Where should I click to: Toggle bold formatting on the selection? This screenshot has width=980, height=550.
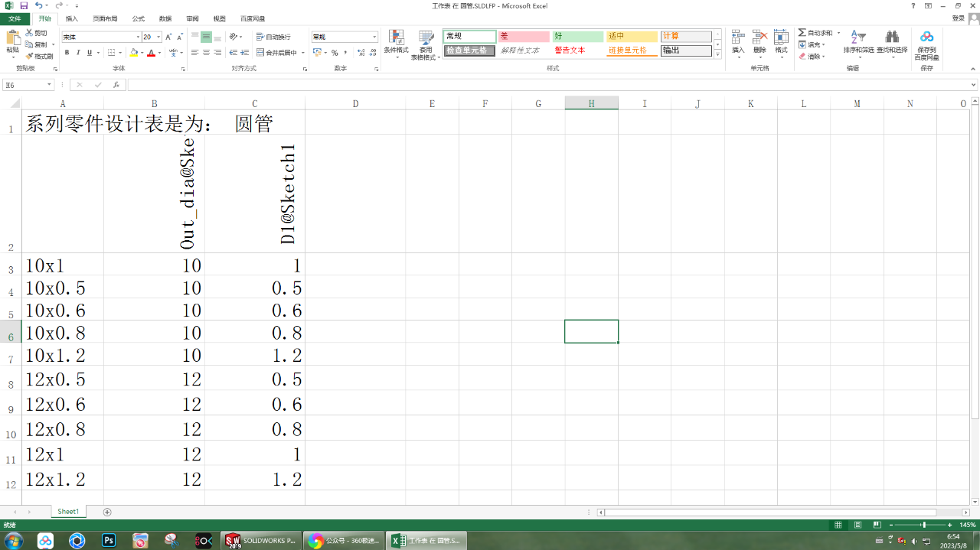(x=67, y=52)
